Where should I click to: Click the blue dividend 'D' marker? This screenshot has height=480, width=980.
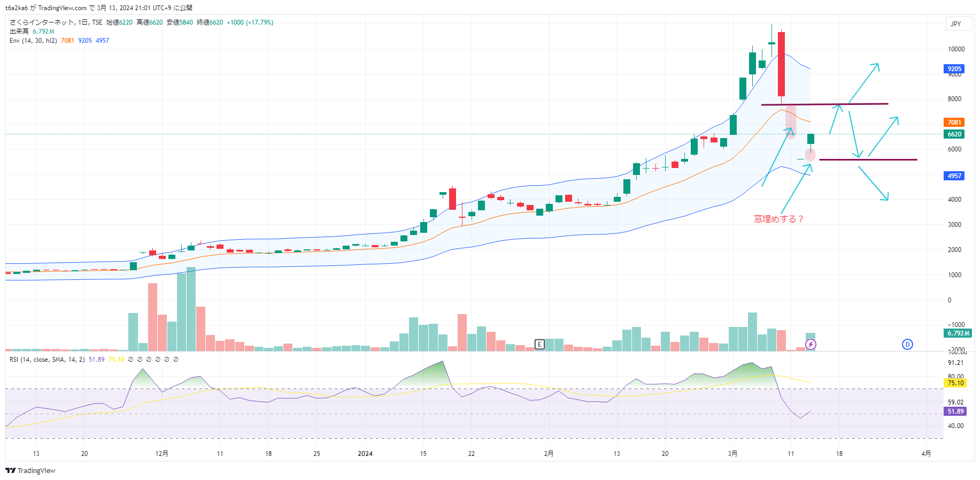pyautogui.click(x=907, y=344)
